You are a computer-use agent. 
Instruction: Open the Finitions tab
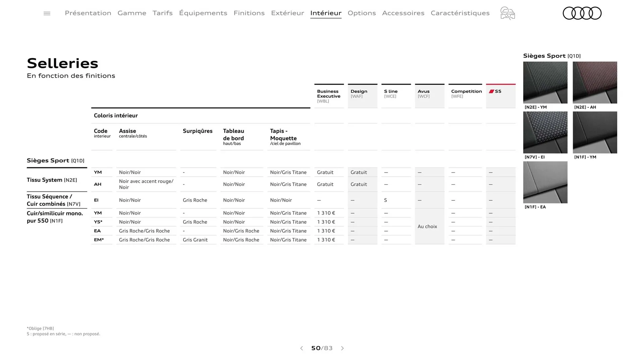[249, 13]
